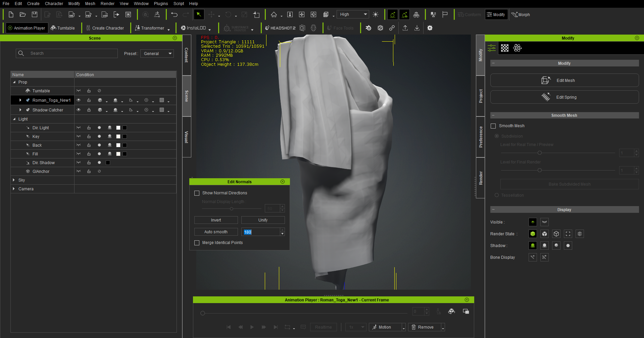Toggle visibility eye of Roman_Toga_New1
Image resolution: width=644 pixels, height=338 pixels.
(79, 100)
